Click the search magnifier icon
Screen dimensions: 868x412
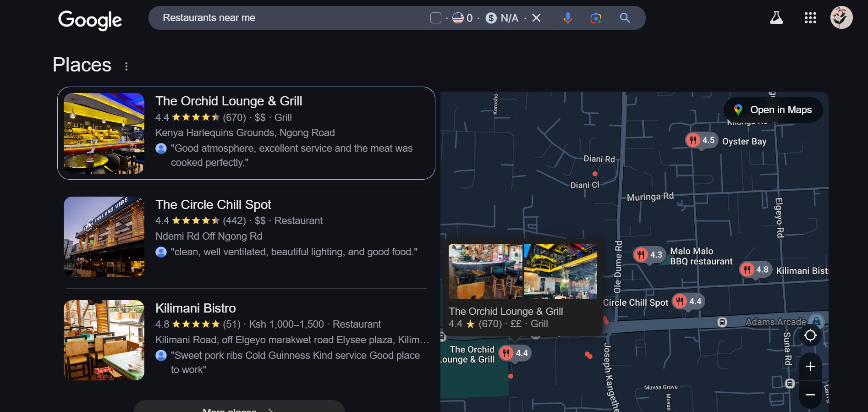tap(625, 18)
